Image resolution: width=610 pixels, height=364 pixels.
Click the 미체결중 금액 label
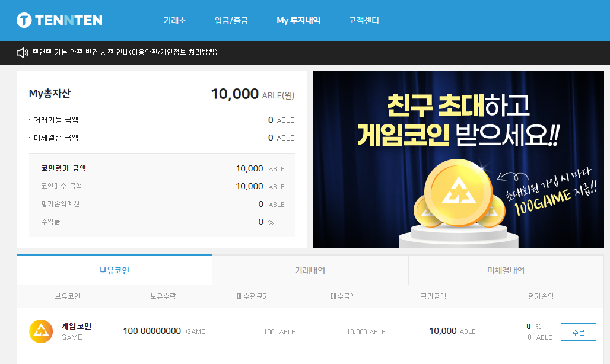pos(56,138)
